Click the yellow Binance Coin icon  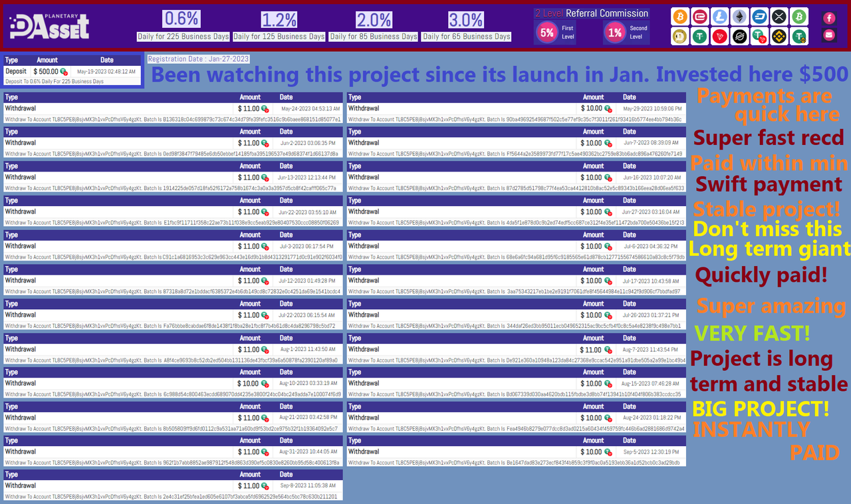point(779,37)
